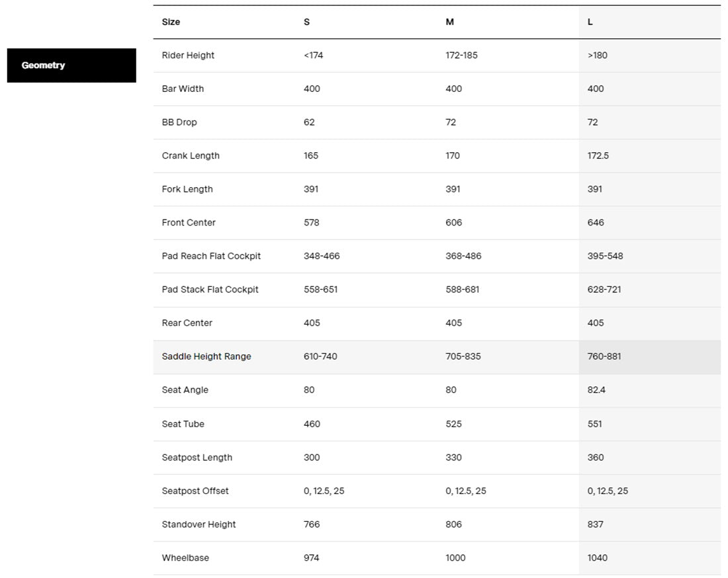Select the L size column header
The height and width of the screenshot is (578, 728).
coord(590,22)
